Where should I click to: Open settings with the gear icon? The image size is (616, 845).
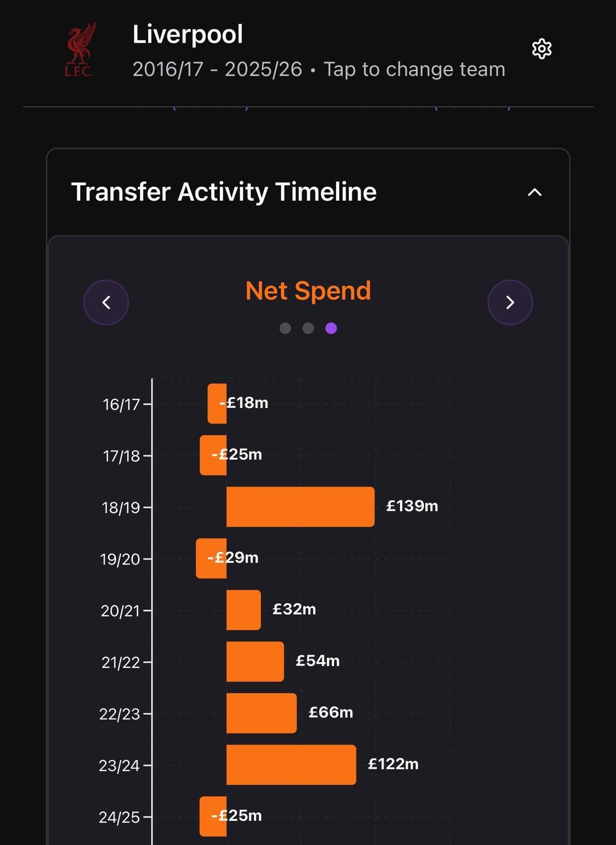pos(541,49)
